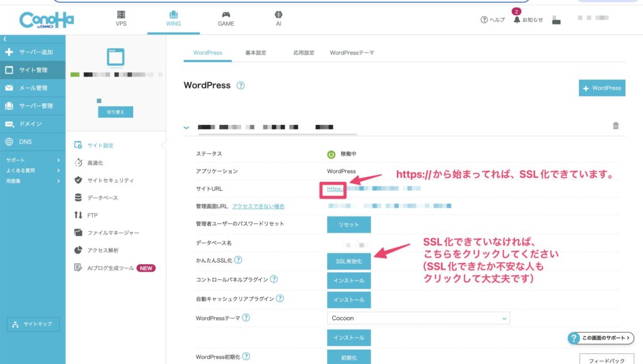Click the 稼働中 green power status icon
This screenshot has width=643, height=364.
coord(331,154)
